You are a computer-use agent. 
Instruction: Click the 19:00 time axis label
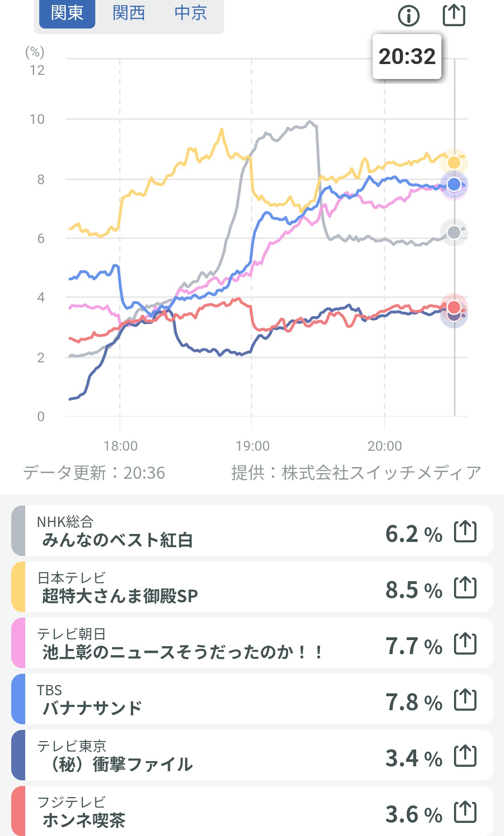pos(253,446)
